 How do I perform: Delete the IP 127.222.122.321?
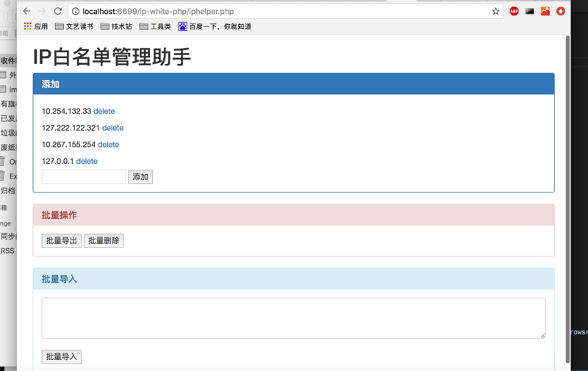click(x=113, y=128)
